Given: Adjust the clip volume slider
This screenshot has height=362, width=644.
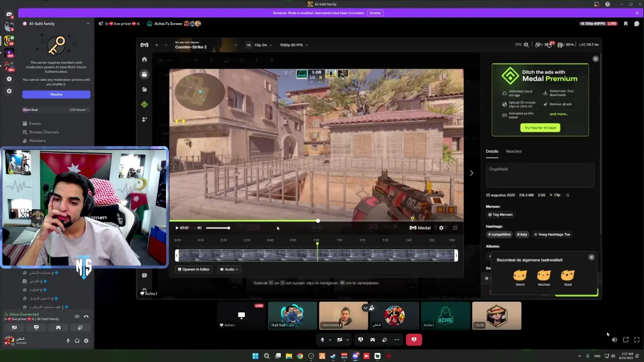Looking at the screenshot, I should click(x=217, y=228).
